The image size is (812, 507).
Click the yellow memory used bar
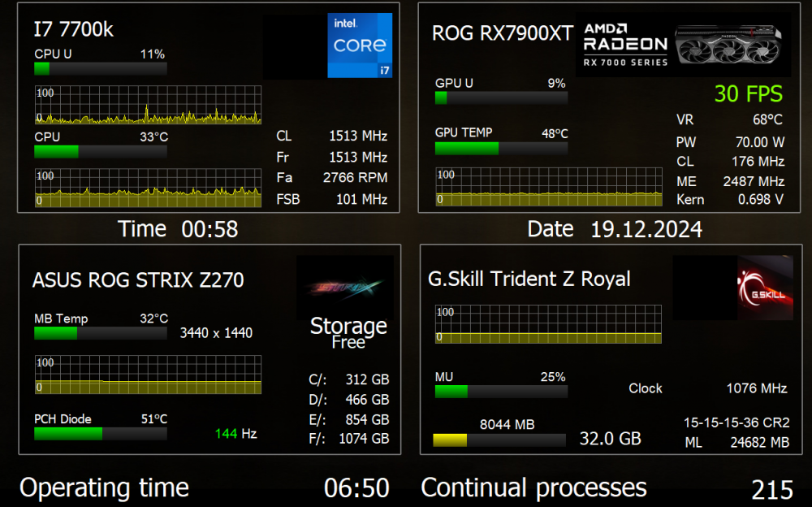point(499,440)
